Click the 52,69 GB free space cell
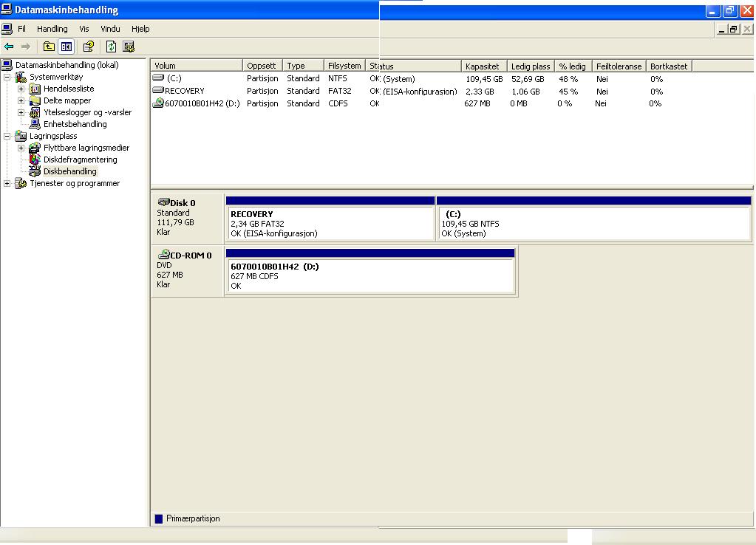Screen dimensions: 756x545 pyautogui.click(x=528, y=79)
